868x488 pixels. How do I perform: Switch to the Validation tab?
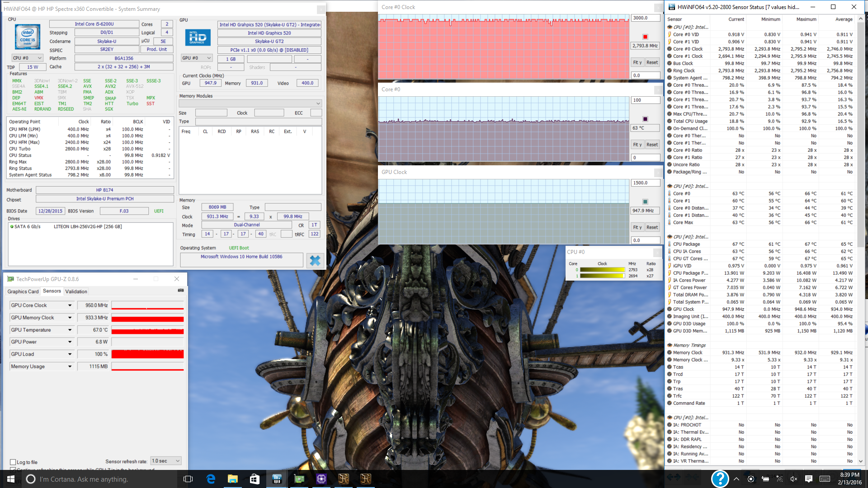pyautogui.click(x=76, y=291)
